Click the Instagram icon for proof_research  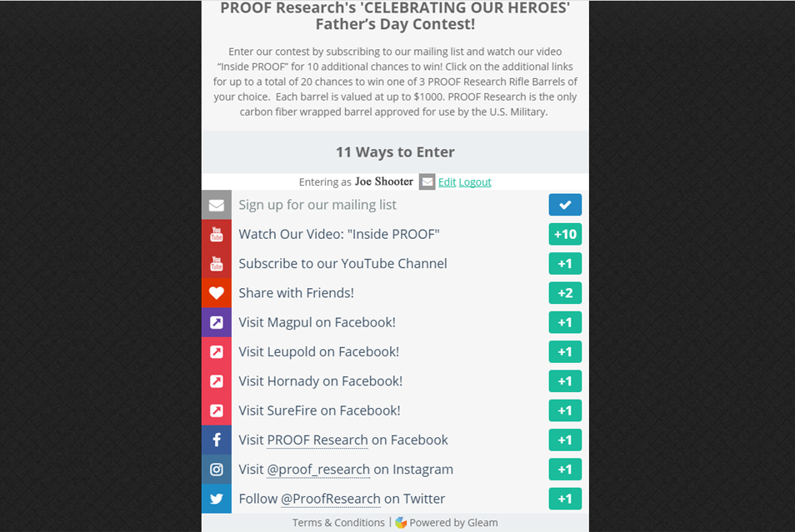217,470
